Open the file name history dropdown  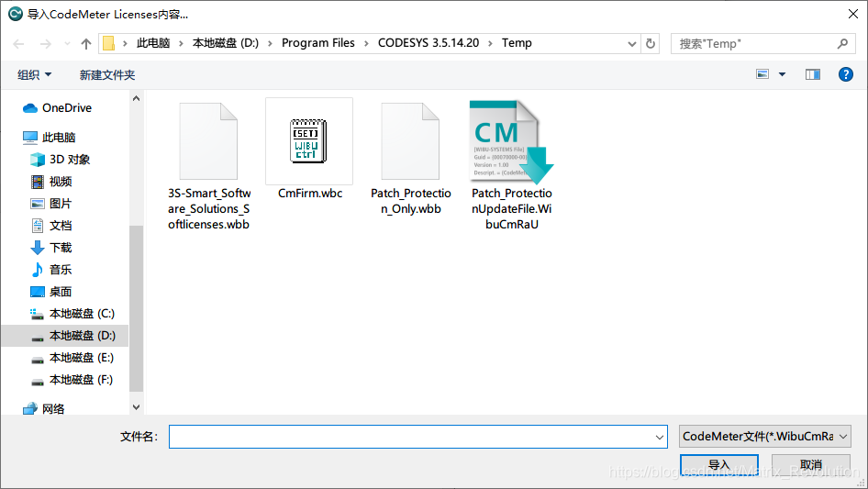[659, 438]
